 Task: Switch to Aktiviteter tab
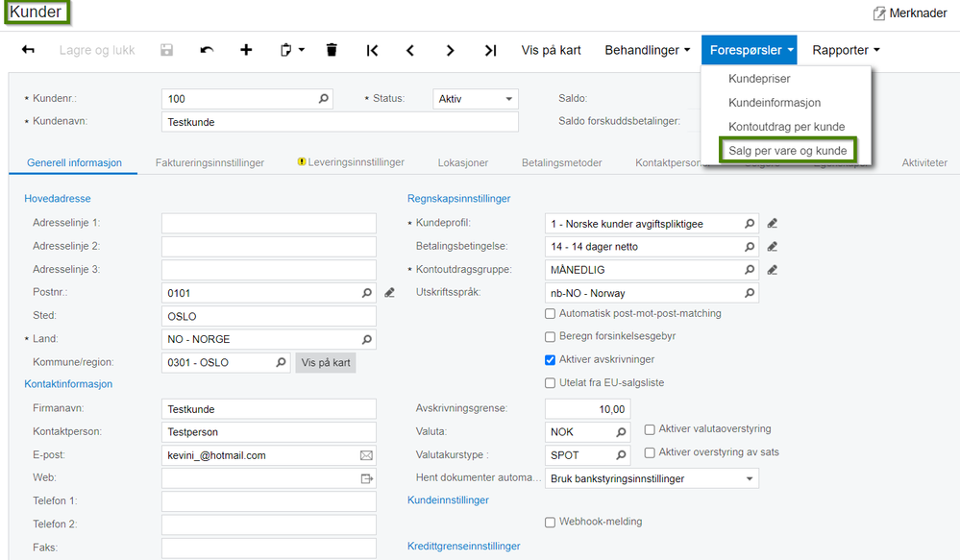[x=923, y=162]
